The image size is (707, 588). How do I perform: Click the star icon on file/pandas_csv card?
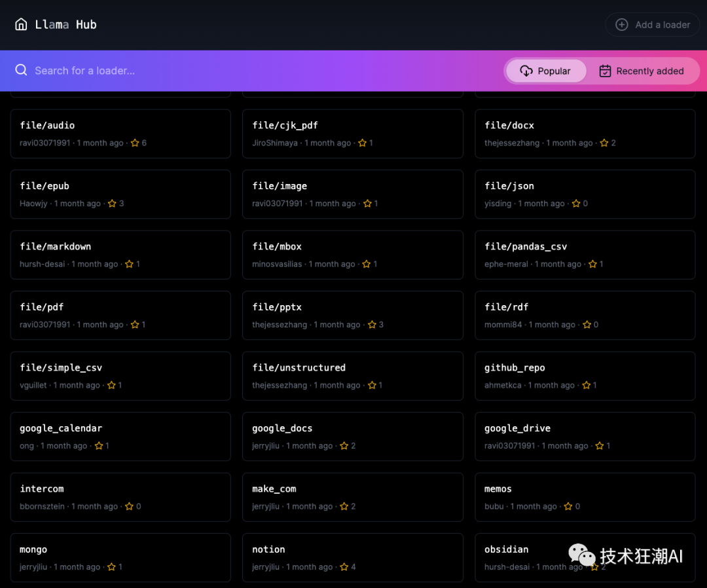point(593,264)
